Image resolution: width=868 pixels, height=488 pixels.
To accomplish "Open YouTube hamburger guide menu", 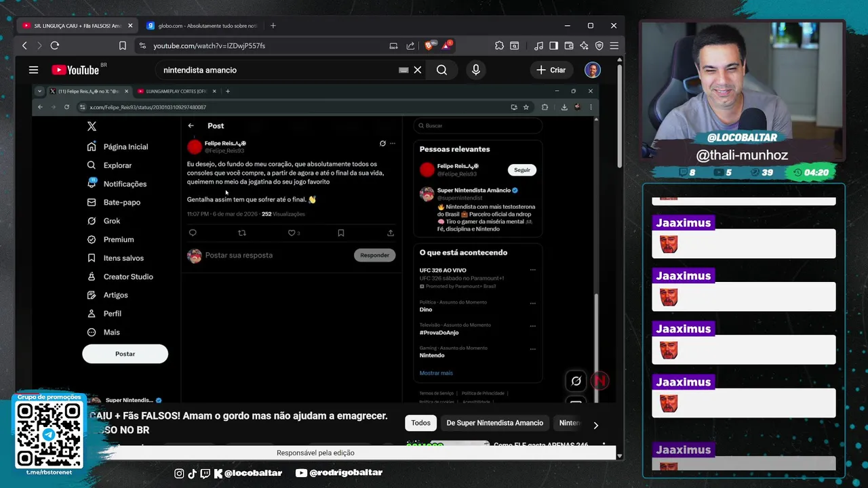I will 33,70.
